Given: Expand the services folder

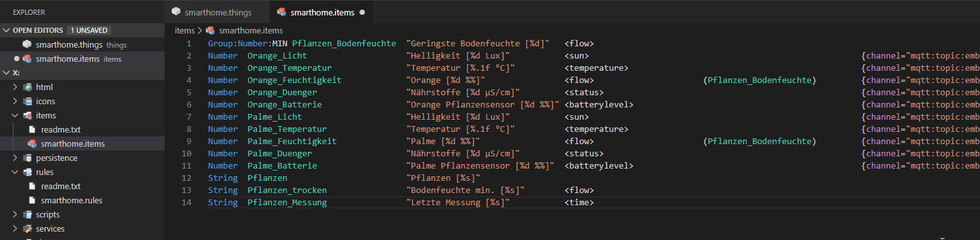Looking at the screenshot, I should tap(15, 228).
